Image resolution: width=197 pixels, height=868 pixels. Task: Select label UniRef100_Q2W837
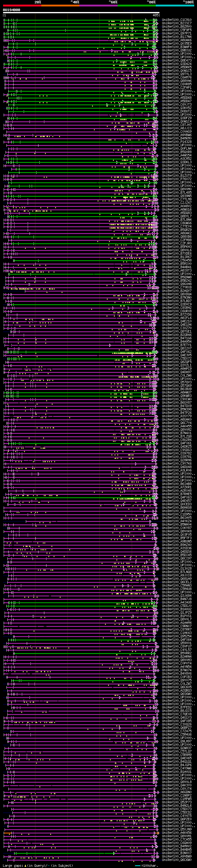point(177,748)
